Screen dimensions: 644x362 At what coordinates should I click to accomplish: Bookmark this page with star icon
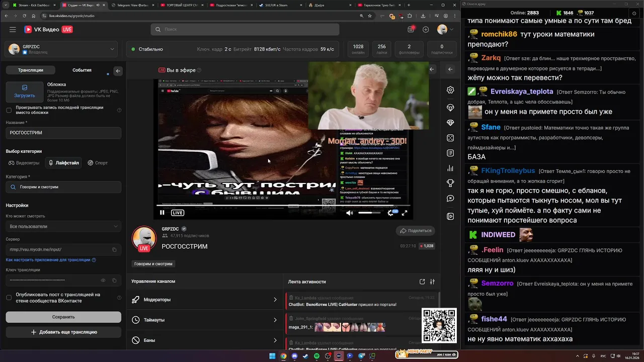point(370,16)
